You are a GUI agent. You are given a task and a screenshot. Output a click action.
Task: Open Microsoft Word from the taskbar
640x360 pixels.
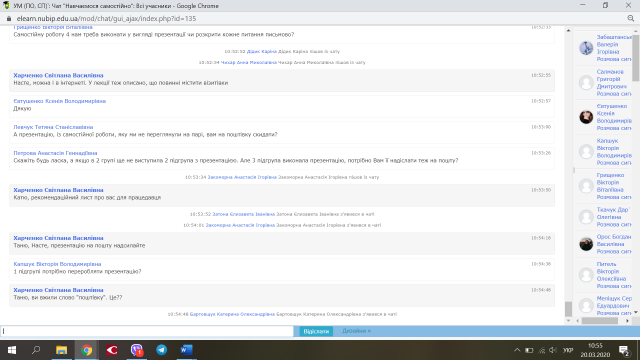click(187, 350)
